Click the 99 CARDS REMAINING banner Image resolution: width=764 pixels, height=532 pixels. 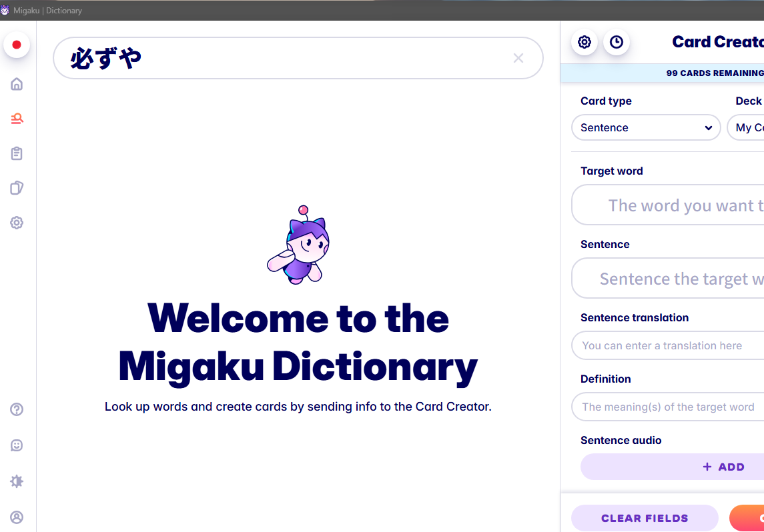(663, 73)
